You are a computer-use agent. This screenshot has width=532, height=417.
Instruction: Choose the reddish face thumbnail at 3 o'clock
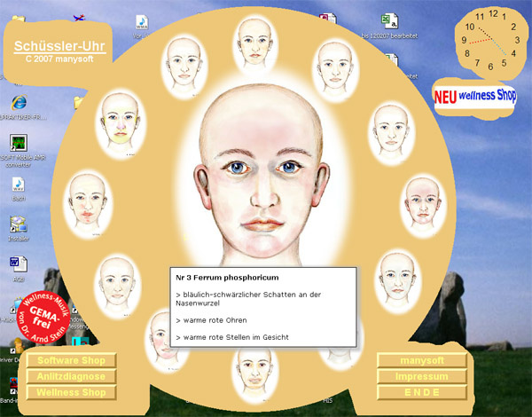click(423, 206)
